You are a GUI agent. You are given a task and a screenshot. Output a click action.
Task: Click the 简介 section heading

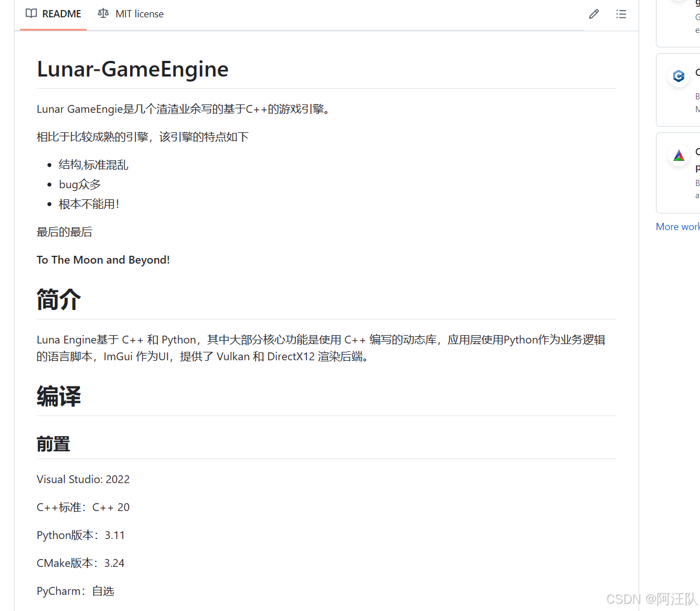pyautogui.click(x=59, y=300)
